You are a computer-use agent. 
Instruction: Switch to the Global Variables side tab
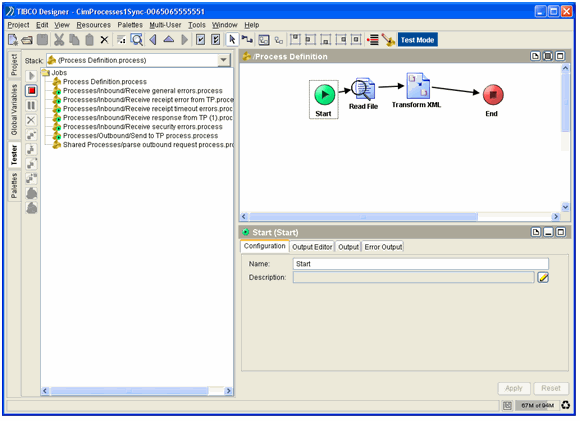point(14,110)
